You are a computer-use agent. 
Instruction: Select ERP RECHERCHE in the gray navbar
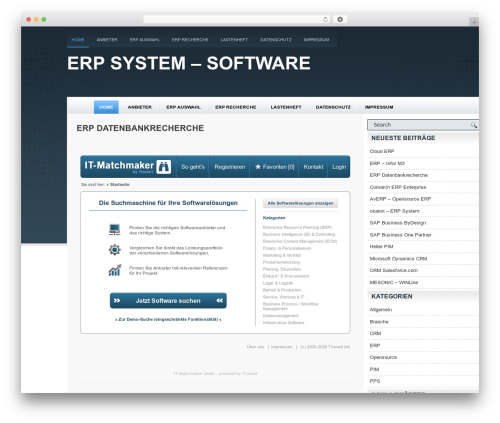236,107
